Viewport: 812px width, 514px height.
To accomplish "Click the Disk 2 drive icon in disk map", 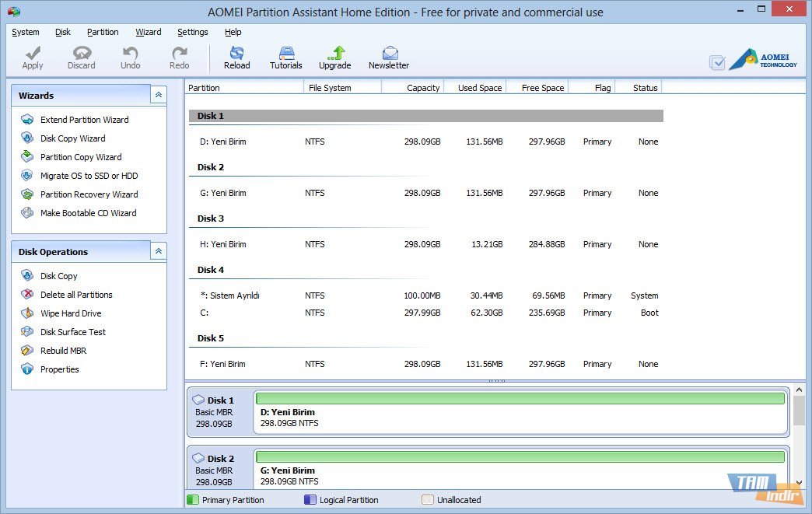I will [x=198, y=458].
